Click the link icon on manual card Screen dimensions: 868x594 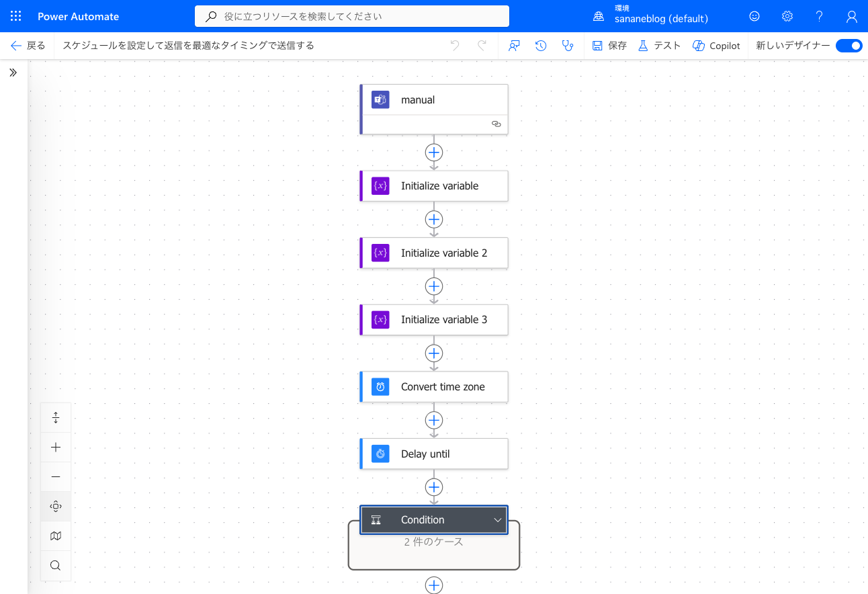pos(496,124)
